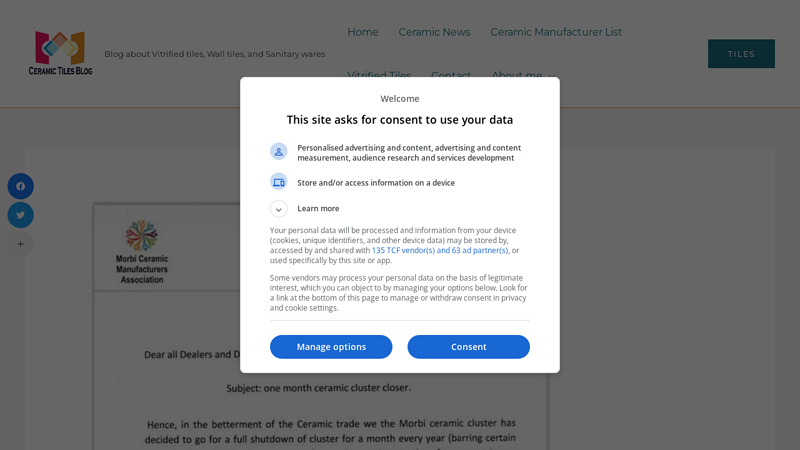Image resolution: width=800 pixels, height=450 pixels.
Task: Share the page via Twitter icon
Action: 20,215
